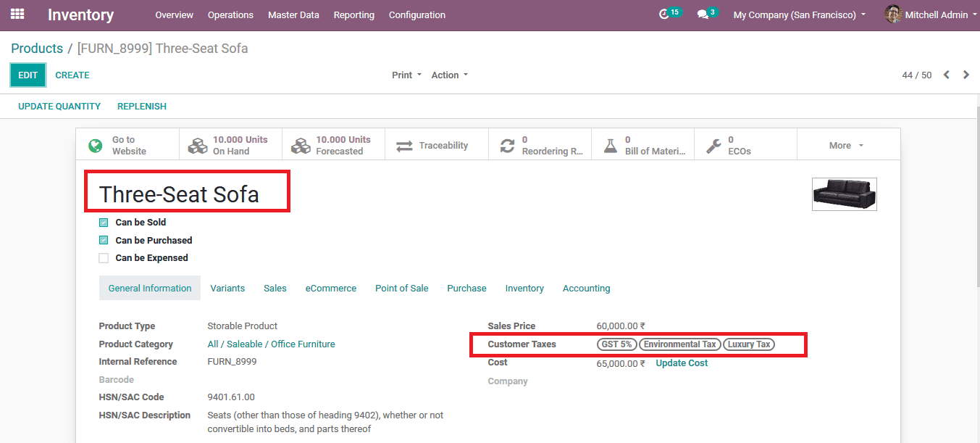Image resolution: width=980 pixels, height=443 pixels.
Task: Switch to the eCommerce tab
Action: click(331, 288)
